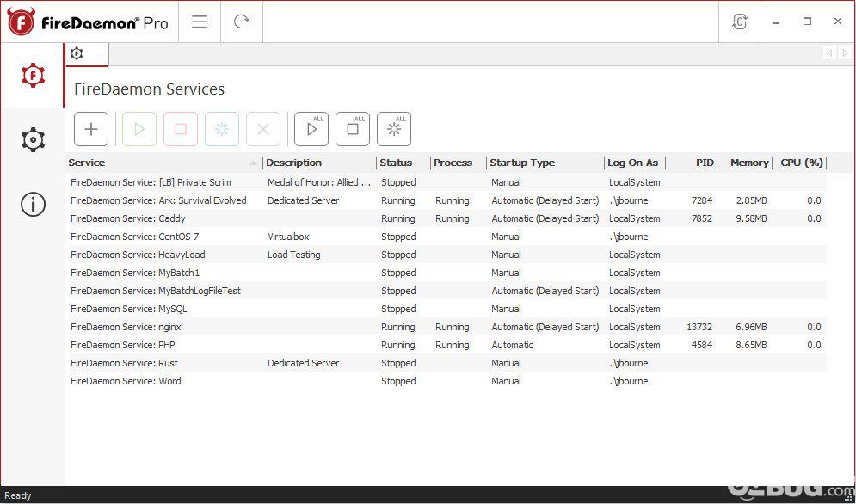Click the refresh arrow icon in the title bar

241,22
